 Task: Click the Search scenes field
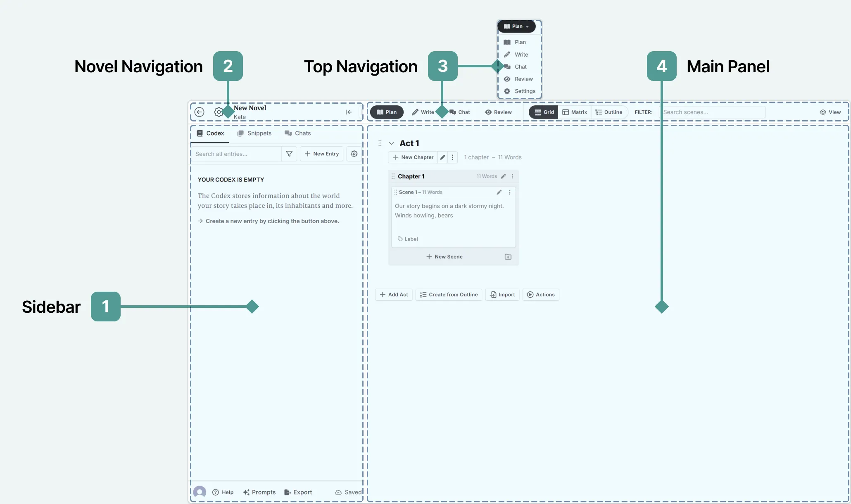(712, 112)
